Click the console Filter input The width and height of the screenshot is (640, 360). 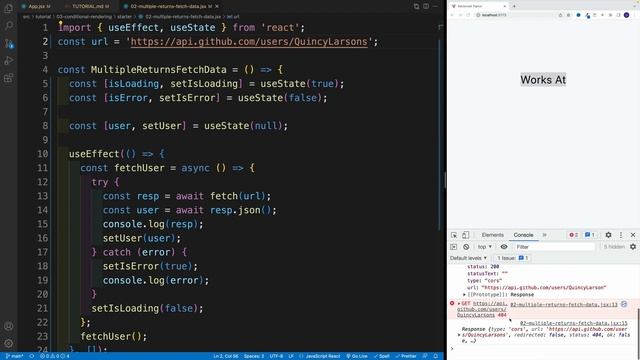point(554,247)
